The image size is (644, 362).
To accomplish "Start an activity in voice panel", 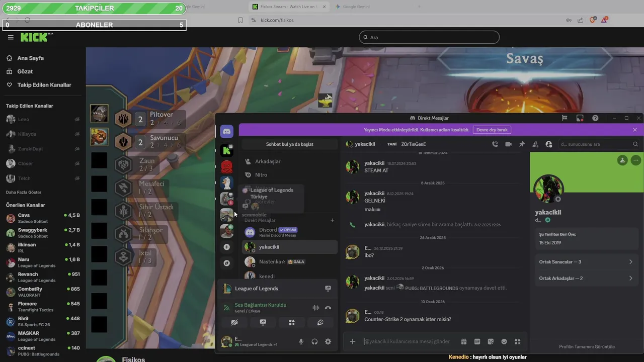I will [291, 322].
